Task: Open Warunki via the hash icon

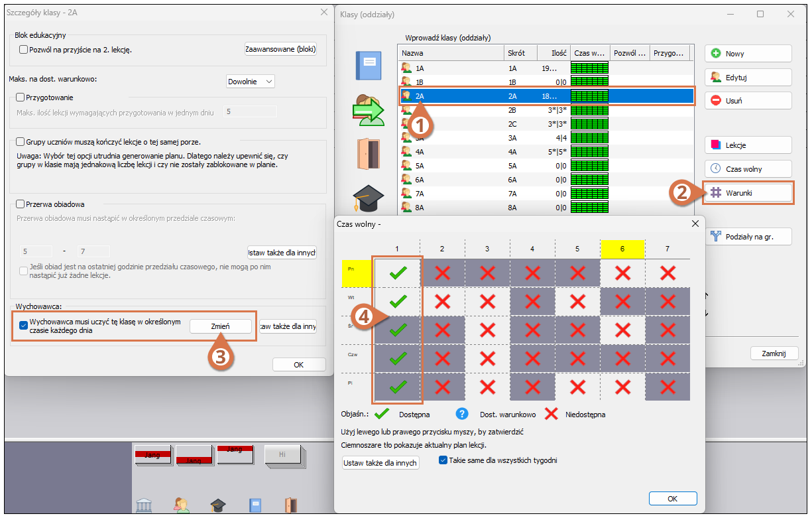Action: [716, 192]
